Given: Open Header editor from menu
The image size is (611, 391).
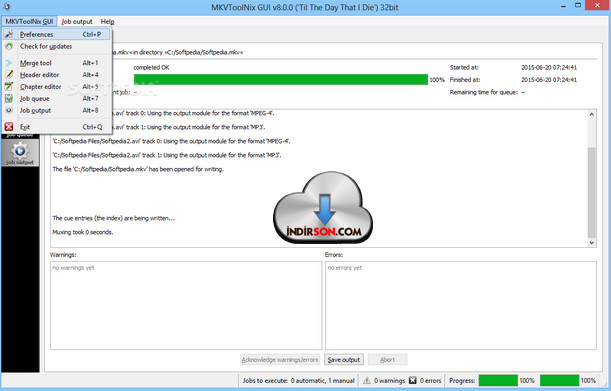Looking at the screenshot, I should tap(57, 75).
